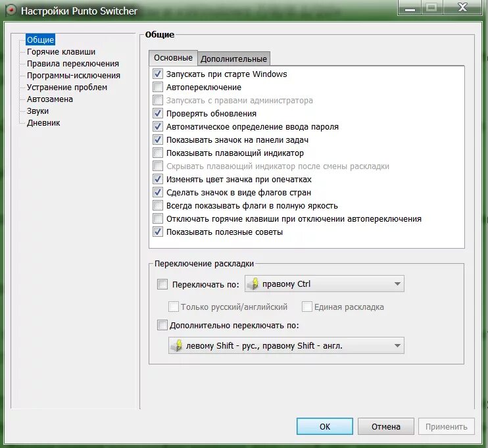This screenshot has height=448, width=488.
Task: Confirm settings with the OK button
Action: 325,426
